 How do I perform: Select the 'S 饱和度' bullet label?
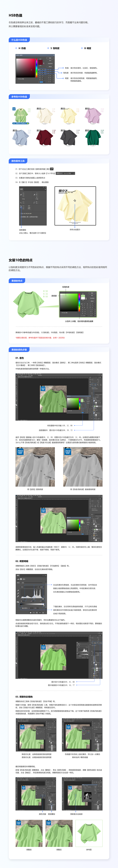(x=55, y=48)
